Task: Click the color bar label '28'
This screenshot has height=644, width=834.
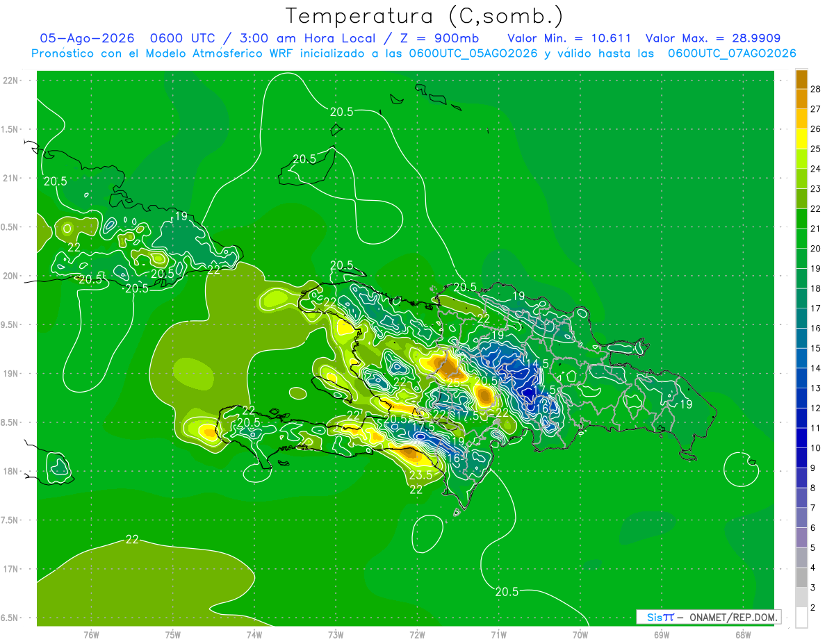Action: point(816,89)
